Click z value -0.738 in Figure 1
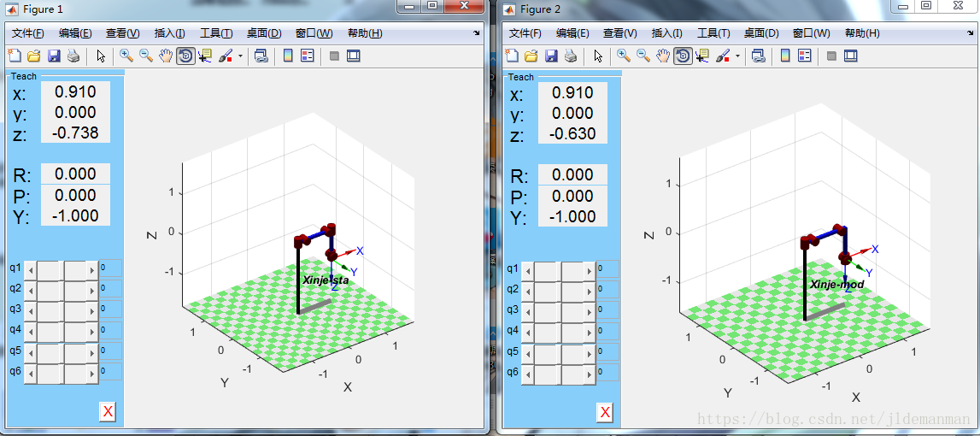The height and width of the screenshot is (436, 980). click(76, 132)
